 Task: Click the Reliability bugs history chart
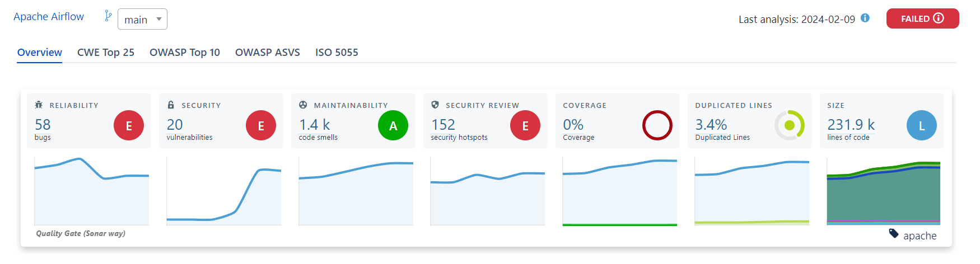92,191
